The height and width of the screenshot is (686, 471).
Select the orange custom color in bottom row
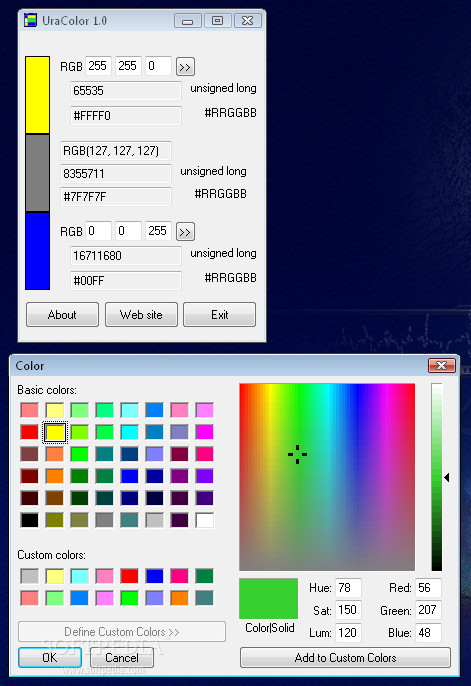[180, 598]
